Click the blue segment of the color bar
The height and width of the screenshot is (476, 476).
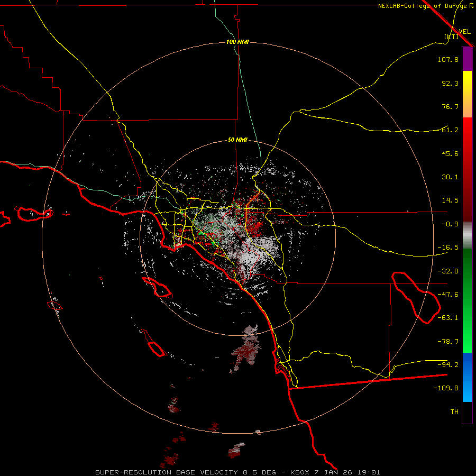pos(467,377)
